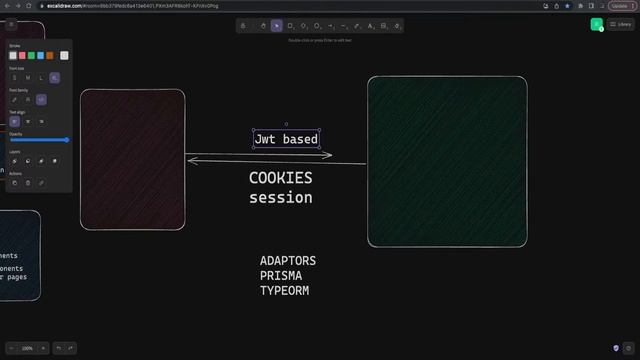This screenshot has width=640, height=360.
Task: Click the 'ADAPTORS' text on canvas
Action: pyautogui.click(x=288, y=261)
